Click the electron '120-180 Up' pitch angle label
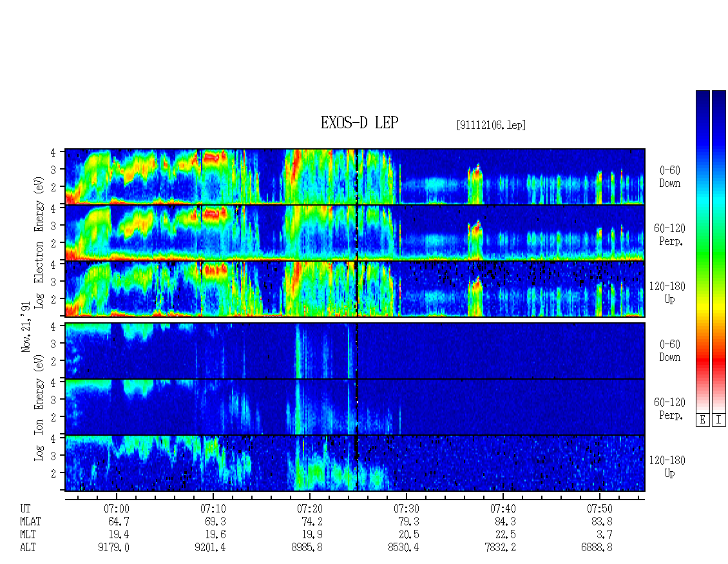Image resolution: width=728 pixels, height=564 pixels. tap(667, 293)
